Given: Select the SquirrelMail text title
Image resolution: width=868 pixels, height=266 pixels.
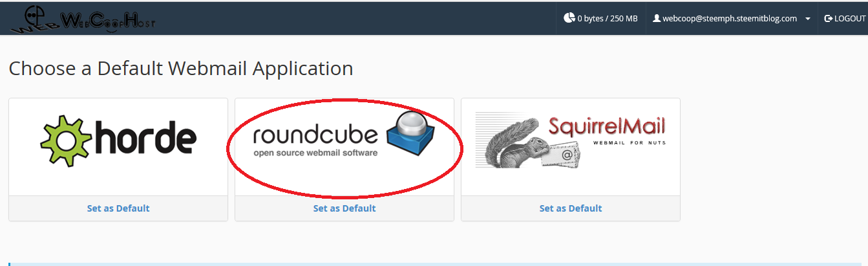Looking at the screenshot, I should click(606, 125).
